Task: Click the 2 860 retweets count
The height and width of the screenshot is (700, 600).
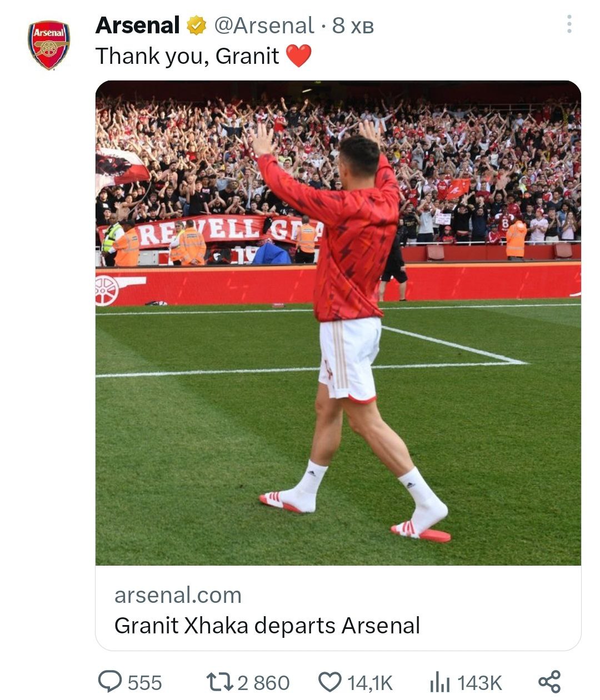Action: [x=263, y=683]
